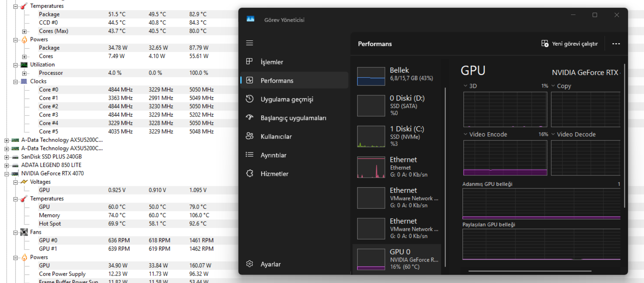Select the Hot Spot temperature row
The width and height of the screenshot is (644, 283).
pyautogui.click(x=126, y=224)
